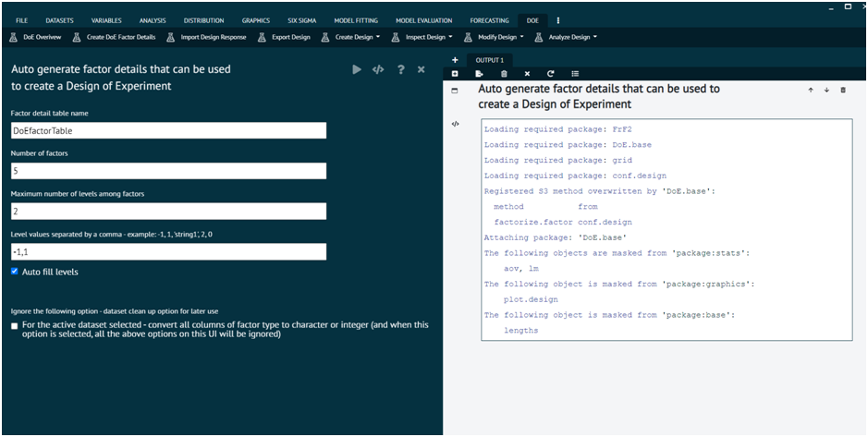Open the FILE menu
The width and height of the screenshot is (868, 437).
click(22, 20)
